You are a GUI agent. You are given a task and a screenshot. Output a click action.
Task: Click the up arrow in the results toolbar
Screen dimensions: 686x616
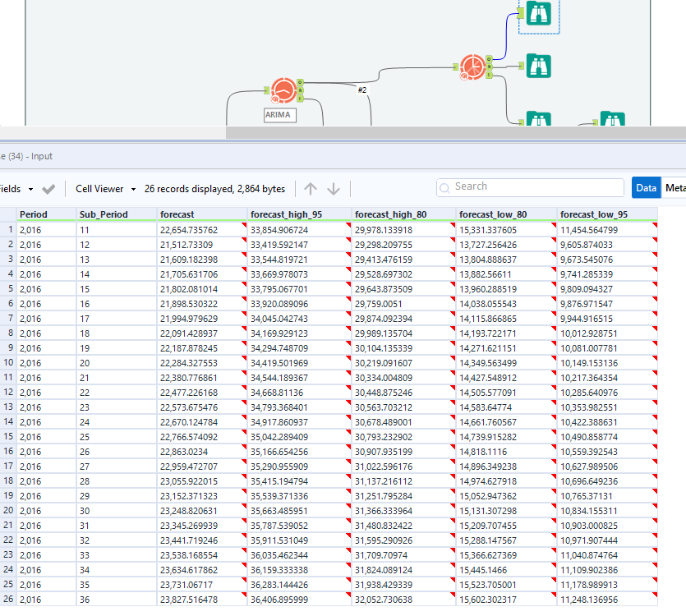tap(311, 188)
